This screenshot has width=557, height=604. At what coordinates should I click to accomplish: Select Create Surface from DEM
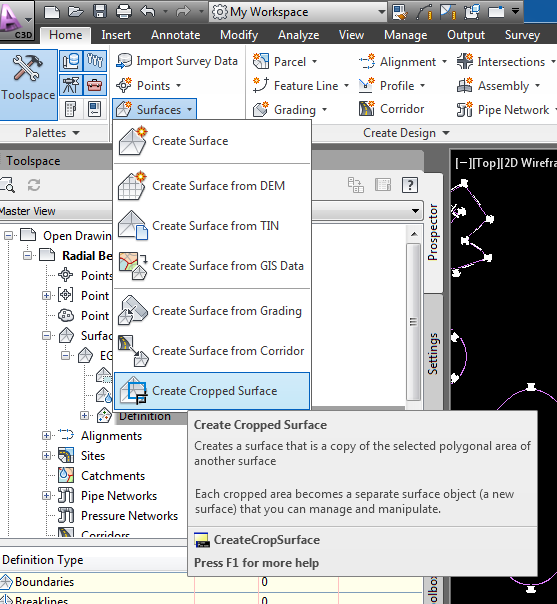tap(212, 186)
